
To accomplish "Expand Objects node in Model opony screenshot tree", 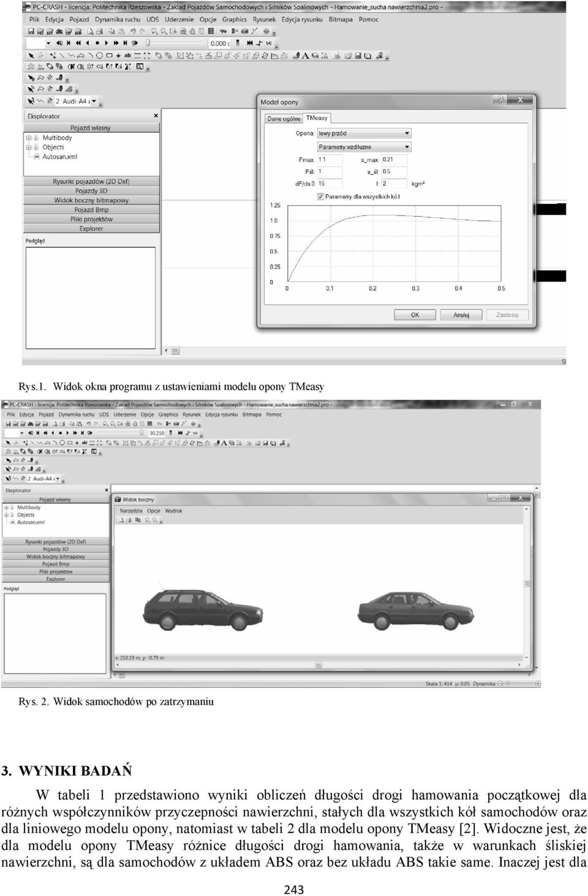I will point(29,147).
